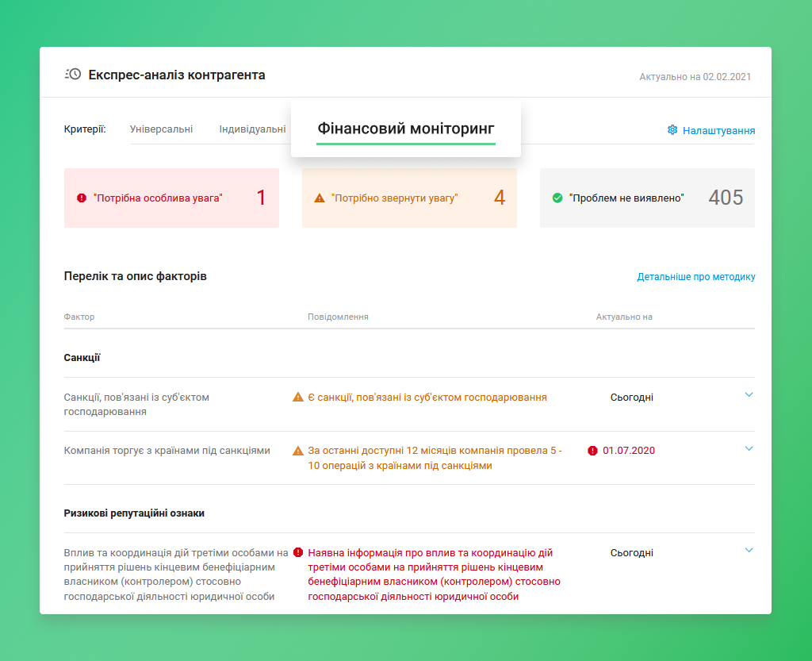
Task: Open the Налаштування settings link
Action: [x=718, y=131]
